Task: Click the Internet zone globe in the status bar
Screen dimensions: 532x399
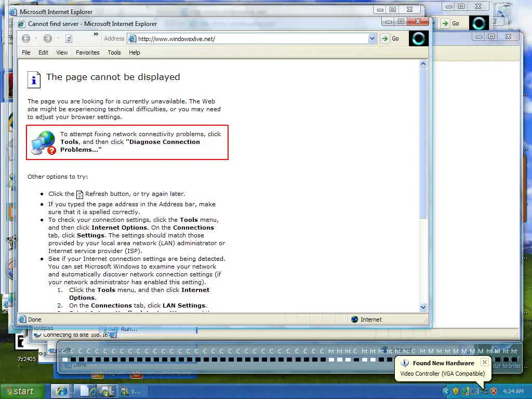Action: [x=354, y=320]
